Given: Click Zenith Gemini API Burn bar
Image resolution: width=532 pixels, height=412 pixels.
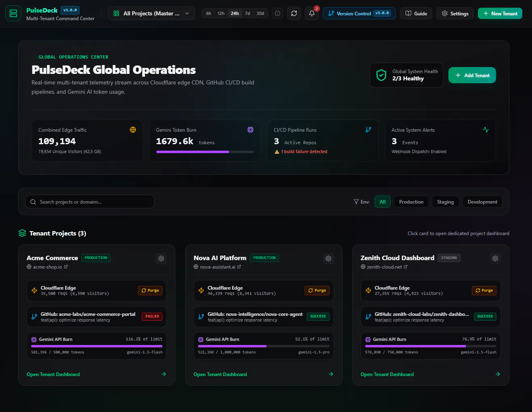Looking at the screenshot, I should [431, 346].
